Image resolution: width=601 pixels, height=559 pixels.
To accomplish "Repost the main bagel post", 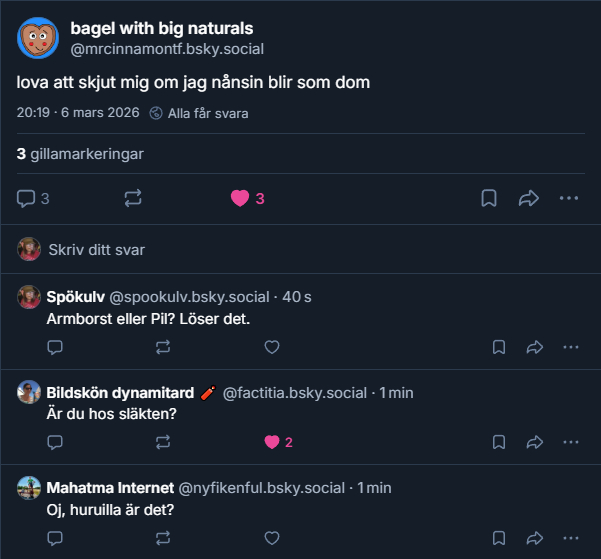I will coord(133,198).
